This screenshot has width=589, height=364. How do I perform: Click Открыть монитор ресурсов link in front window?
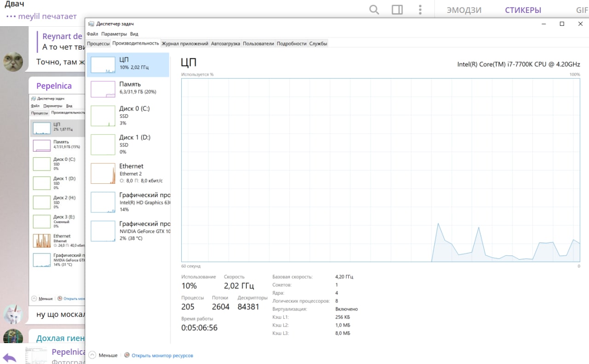[162, 355]
